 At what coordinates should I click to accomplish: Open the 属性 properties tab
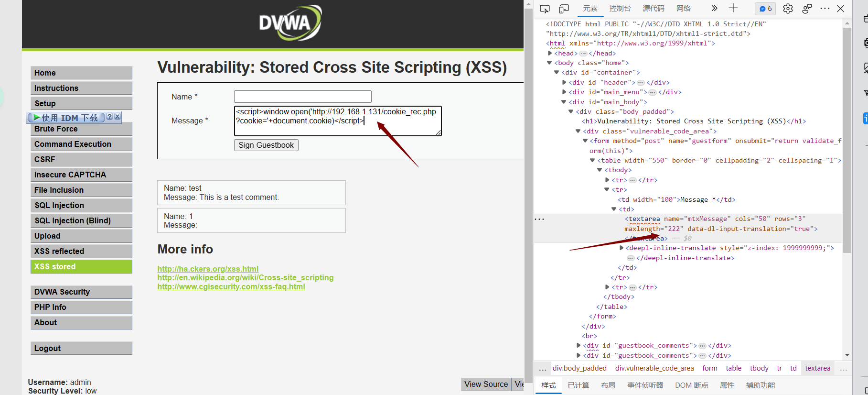pos(727,385)
